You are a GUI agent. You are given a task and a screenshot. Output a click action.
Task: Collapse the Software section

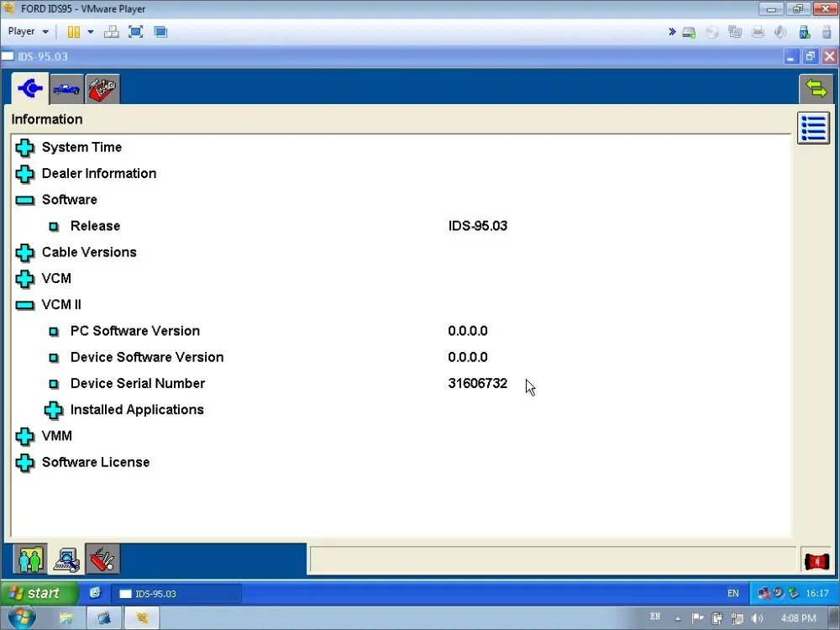click(x=25, y=201)
